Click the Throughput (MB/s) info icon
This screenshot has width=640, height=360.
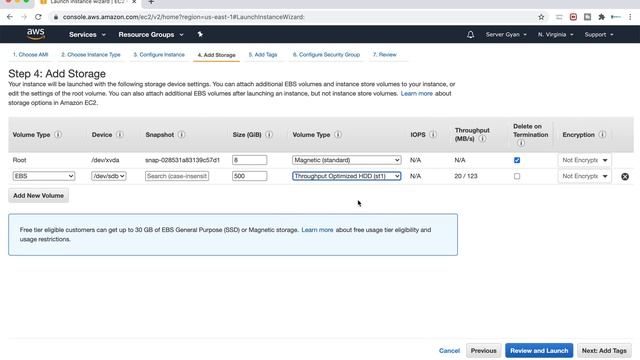[x=482, y=139]
